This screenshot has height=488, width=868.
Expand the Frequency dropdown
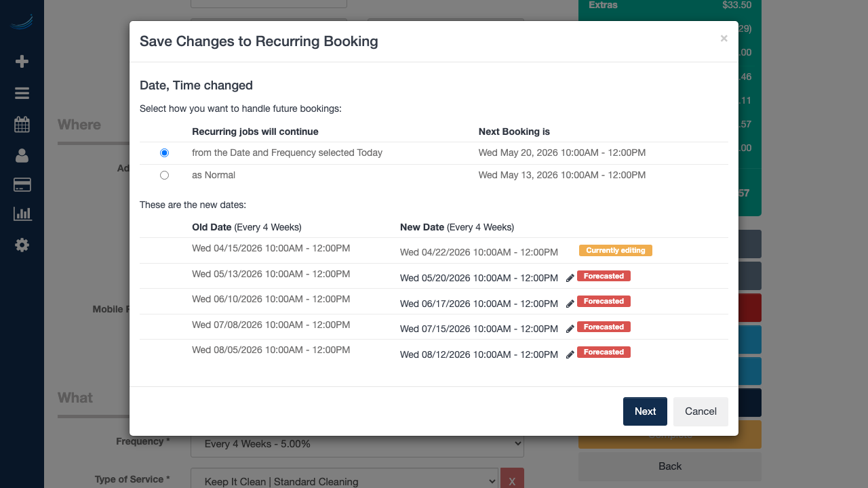pyautogui.click(x=357, y=443)
